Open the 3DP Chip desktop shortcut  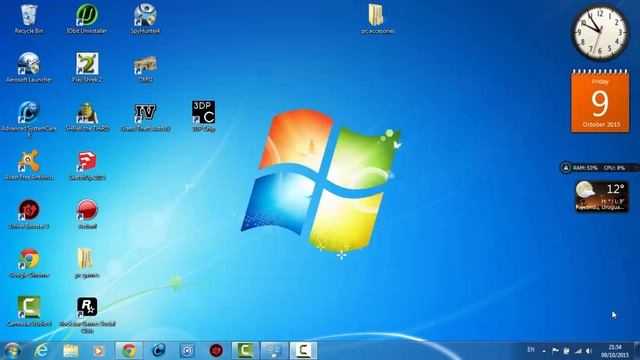[204, 116]
